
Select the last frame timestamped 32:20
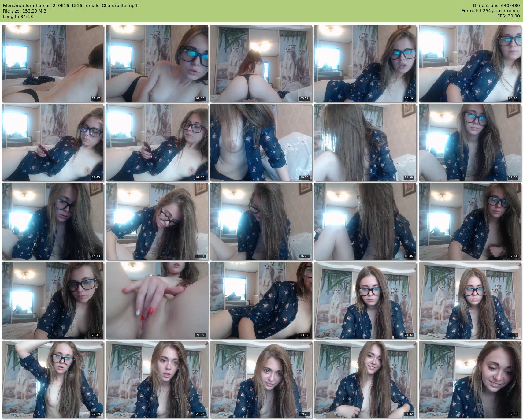click(469, 379)
